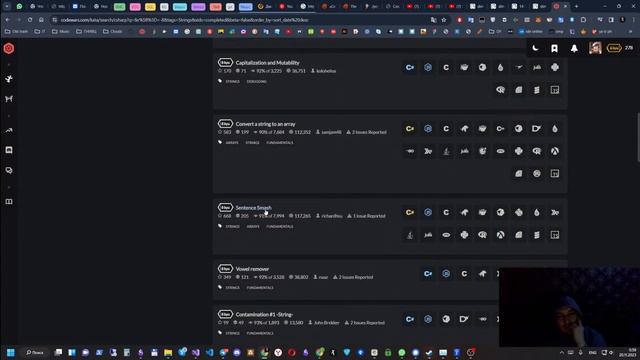
Task: Toggle dark mode moon icon
Action: click(536, 48)
